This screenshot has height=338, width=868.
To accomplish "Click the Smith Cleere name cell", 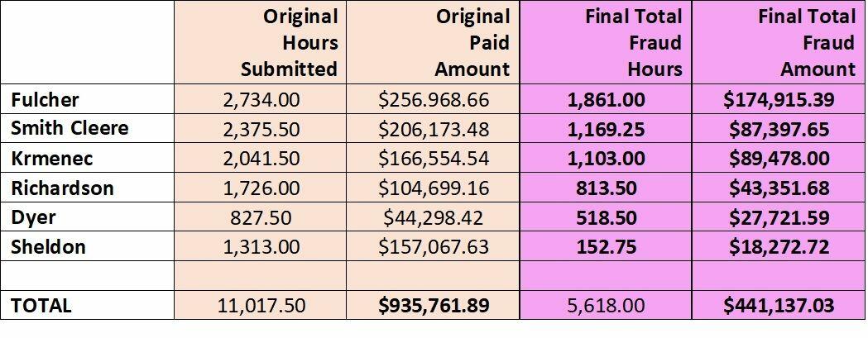I will tap(88, 129).
